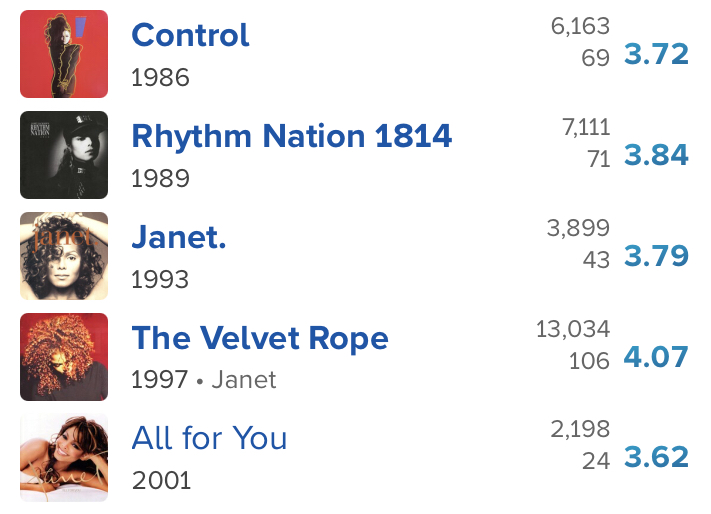The height and width of the screenshot is (514, 711).
Task: Open the Control album cover thumbnail
Action: (x=64, y=54)
